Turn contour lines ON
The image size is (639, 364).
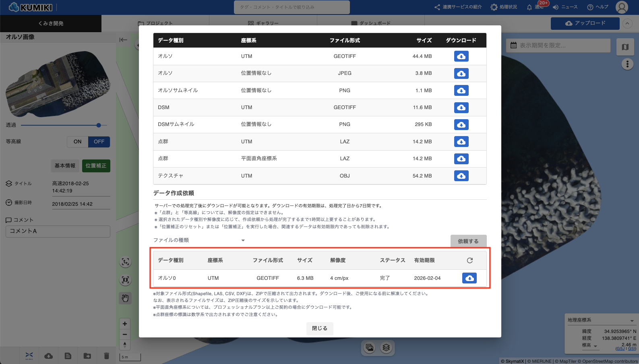77,142
